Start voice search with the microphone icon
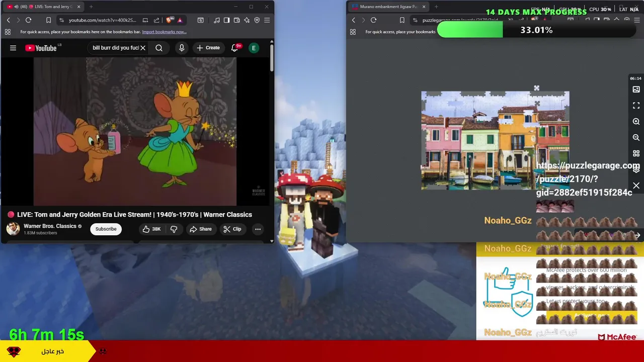Screen dimensions: 644x362 (x=182, y=48)
